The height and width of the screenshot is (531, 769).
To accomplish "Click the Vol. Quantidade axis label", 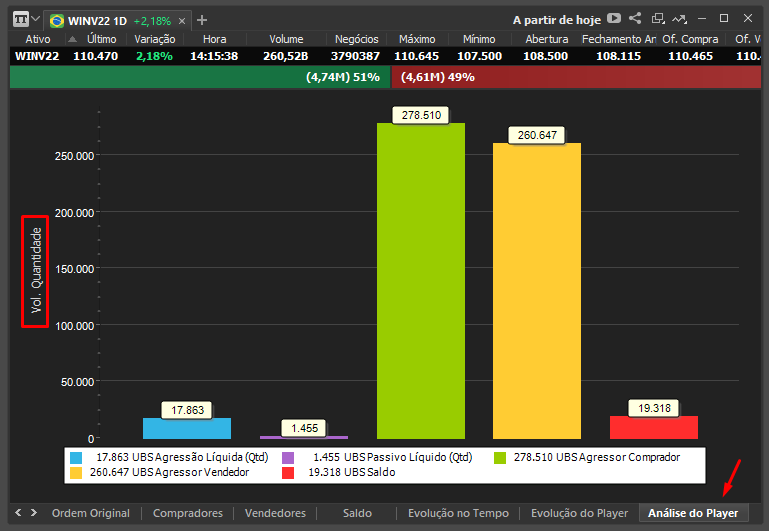I will [36, 271].
